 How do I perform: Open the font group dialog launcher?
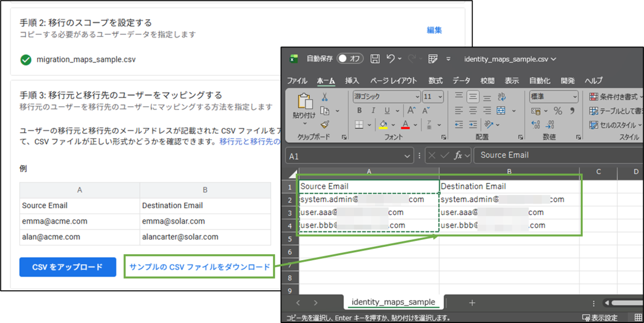click(443, 137)
